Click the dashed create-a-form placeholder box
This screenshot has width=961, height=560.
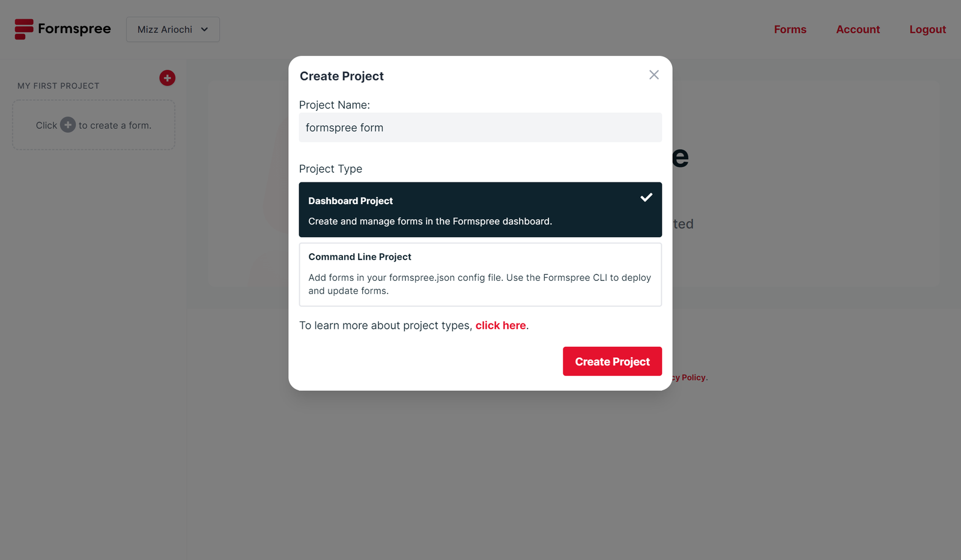(x=94, y=125)
